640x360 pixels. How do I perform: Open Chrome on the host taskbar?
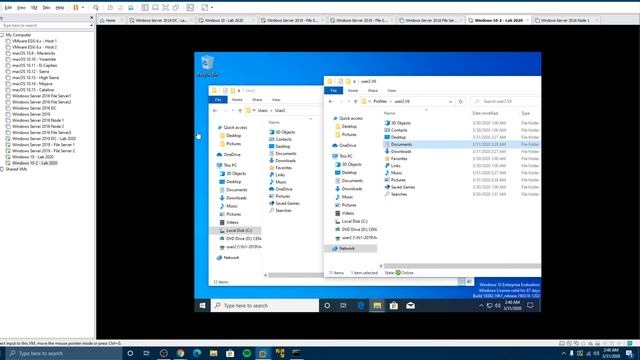(x=180, y=353)
